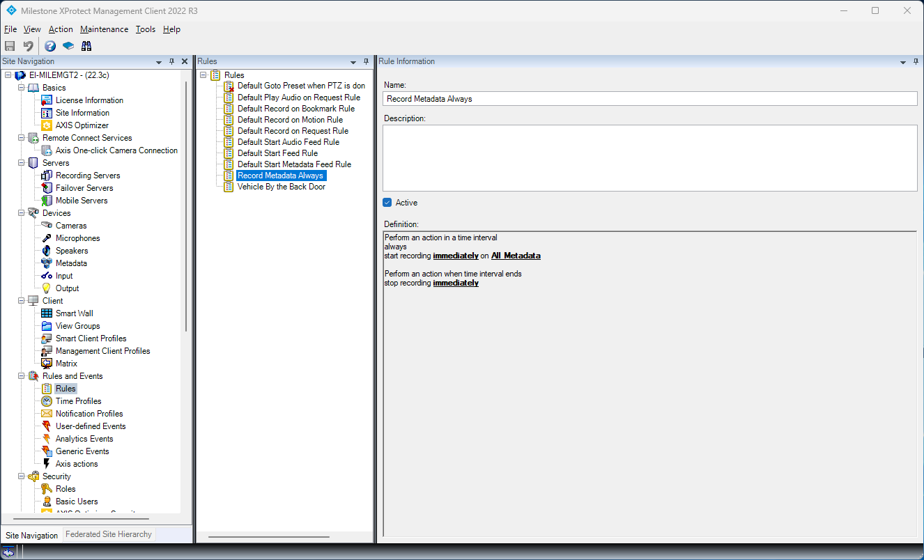Image resolution: width=924 pixels, height=560 pixels.
Task: Click the binoculars search toolbar icon
Action: (86, 46)
